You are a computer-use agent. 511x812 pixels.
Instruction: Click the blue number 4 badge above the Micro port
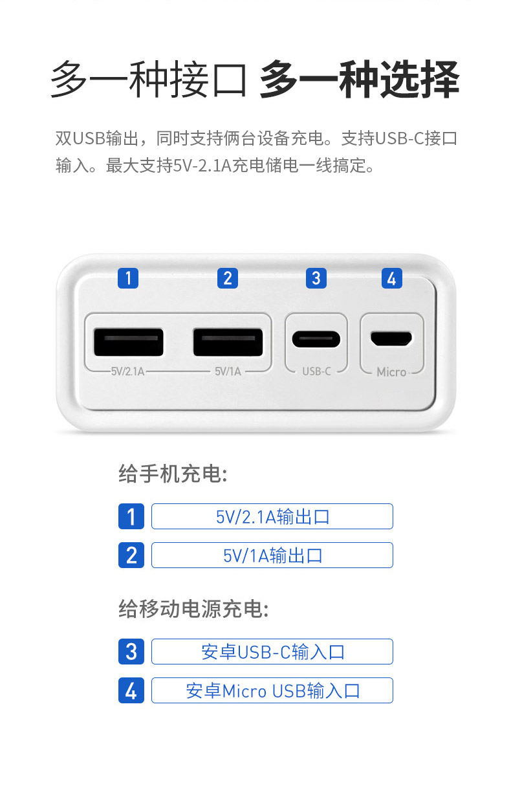coord(391,278)
